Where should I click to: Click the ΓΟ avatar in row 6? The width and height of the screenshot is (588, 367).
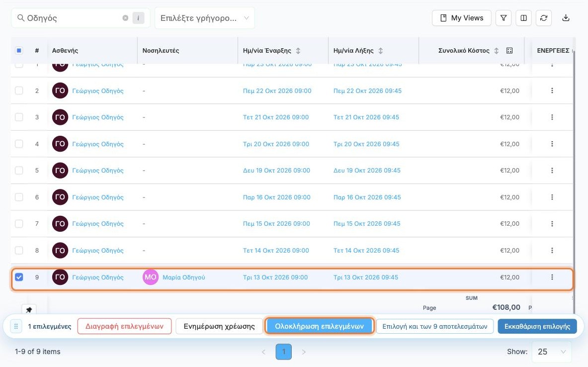click(60, 197)
